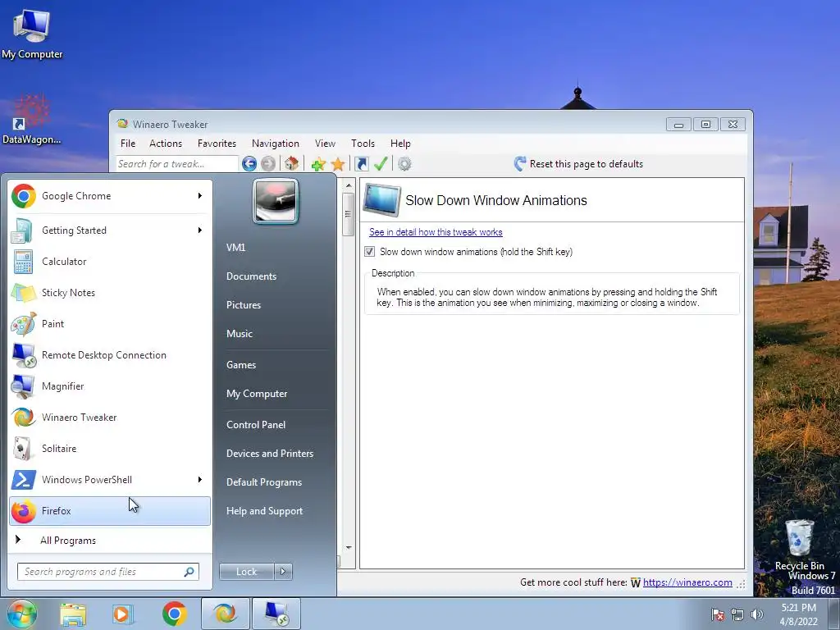Open Windows Media Player taskbar icon
This screenshot has height=630, width=840.
[123, 614]
